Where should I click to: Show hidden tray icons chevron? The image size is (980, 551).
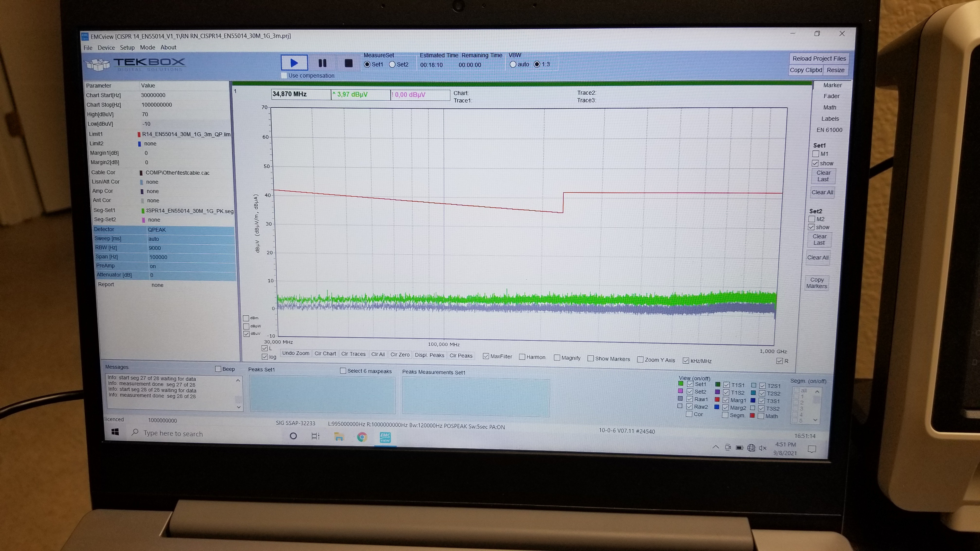pyautogui.click(x=716, y=447)
